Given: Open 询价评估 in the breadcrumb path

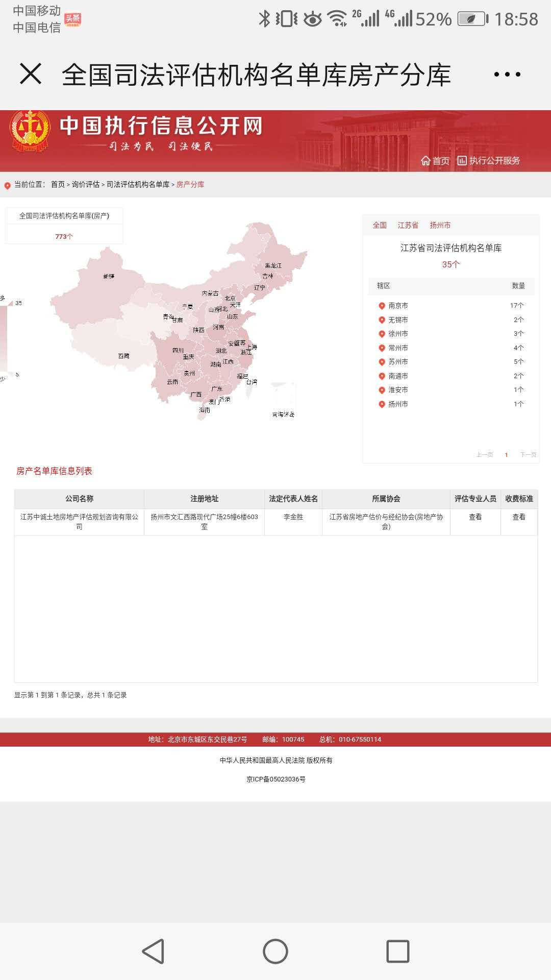Looking at the screenshot, I should (x=86, y=184).
